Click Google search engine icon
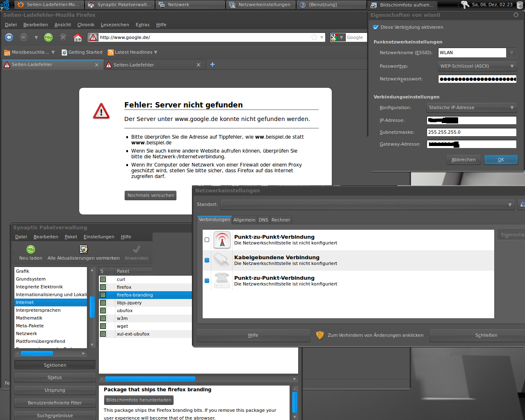Viewport: 525px width, 420px height. (x=335, y=37)
